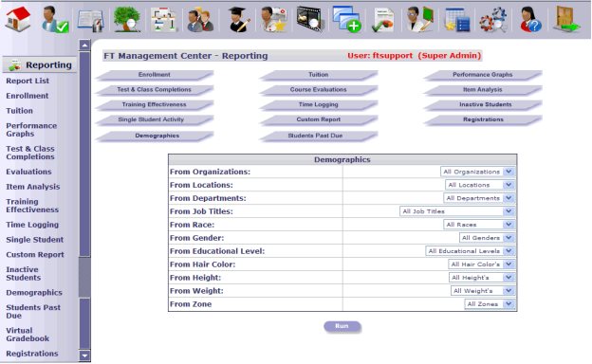Open the tree with magnifier icon

click(x=127, y=19)
